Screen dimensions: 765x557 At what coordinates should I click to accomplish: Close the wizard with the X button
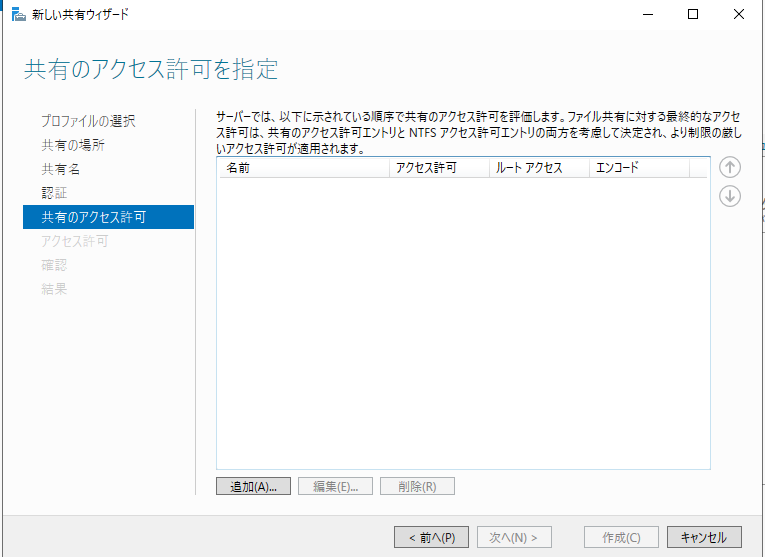coord(739,14)
